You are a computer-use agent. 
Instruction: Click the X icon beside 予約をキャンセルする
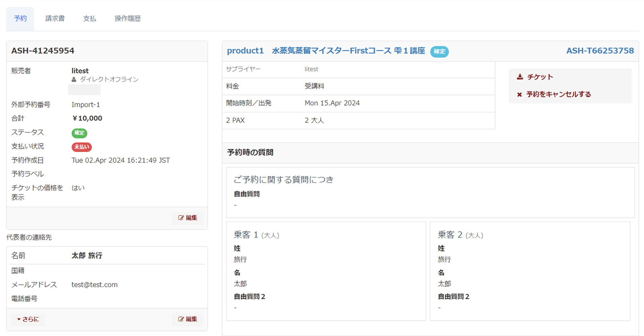[520, 95]
